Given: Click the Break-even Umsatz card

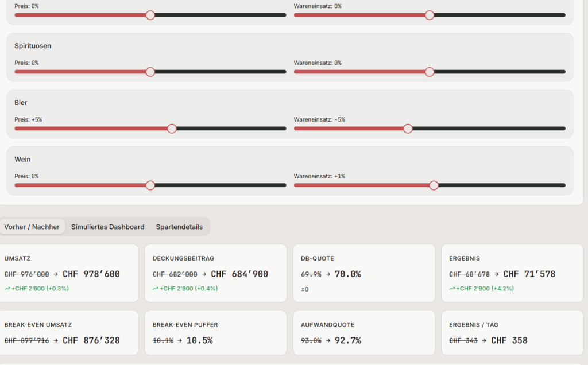Looking at the screenshot, I should point(69,333).
